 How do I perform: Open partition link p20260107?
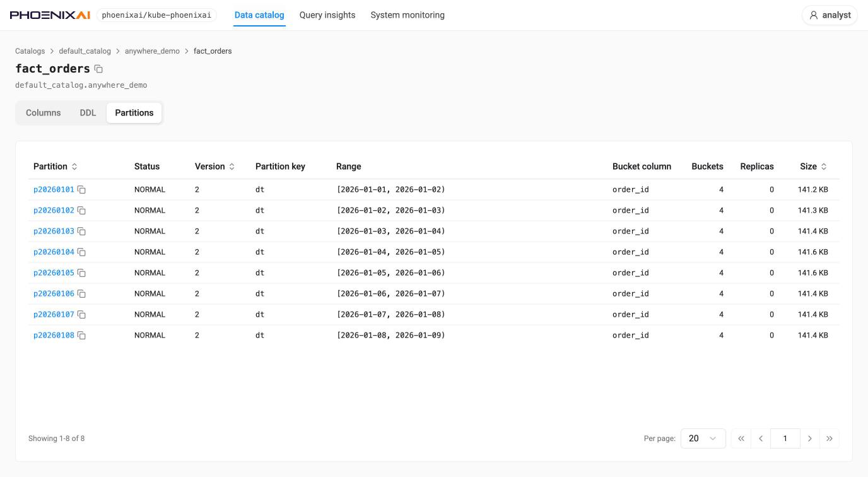click(54, 315)
